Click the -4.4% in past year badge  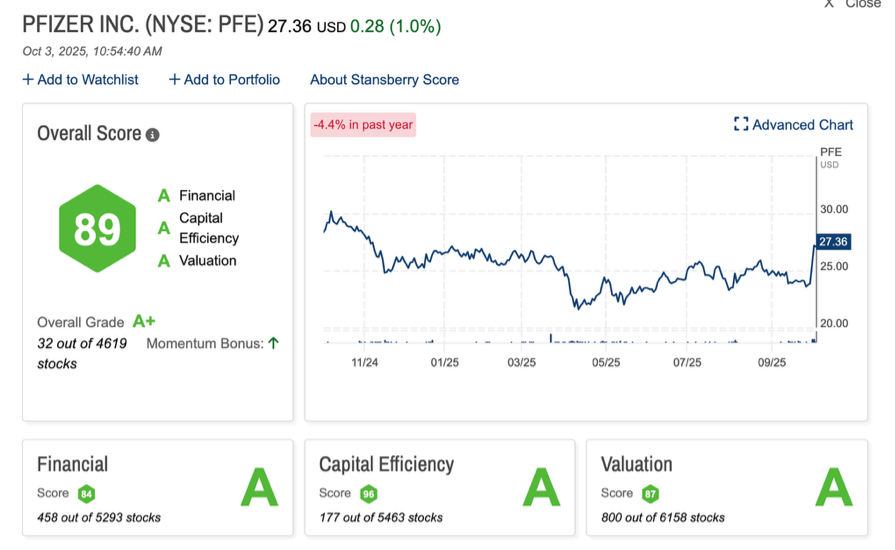362,125
